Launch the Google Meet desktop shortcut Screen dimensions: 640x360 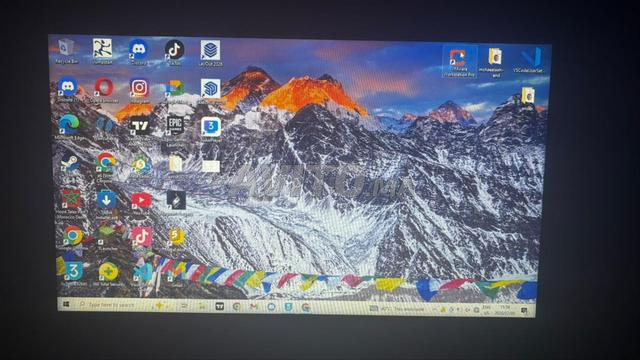175,88
